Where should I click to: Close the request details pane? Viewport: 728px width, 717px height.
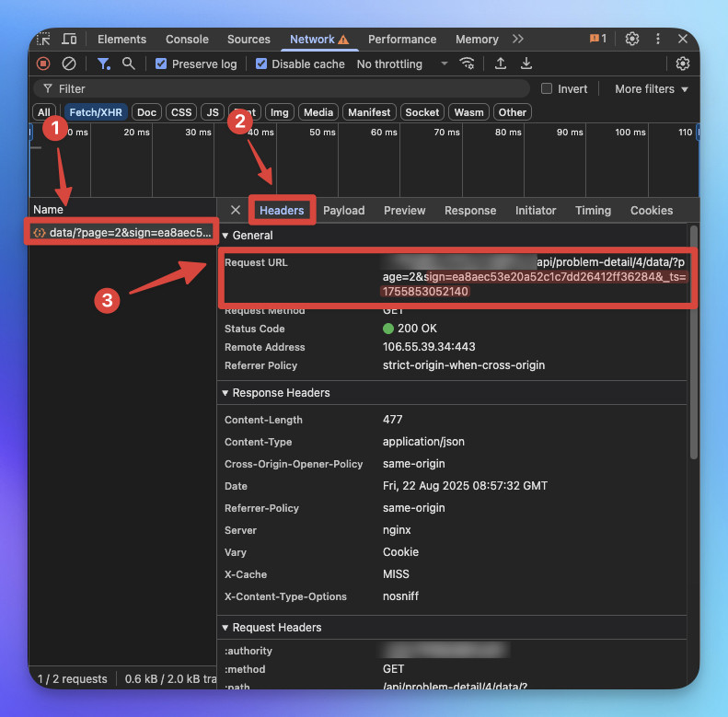point(236,210)
